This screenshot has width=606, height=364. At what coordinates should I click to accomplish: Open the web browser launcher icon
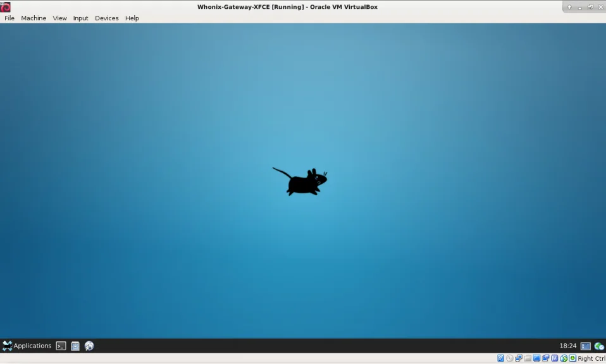point(89,346)
